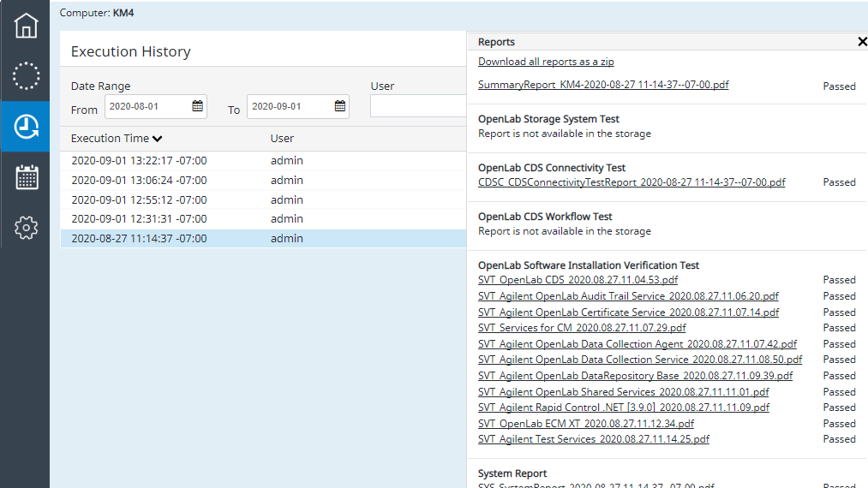Viewport: 868px width, 488px height.
Task: Open the dotted circle progress icon
Action: pyautogui.click(x=26, y=76)
